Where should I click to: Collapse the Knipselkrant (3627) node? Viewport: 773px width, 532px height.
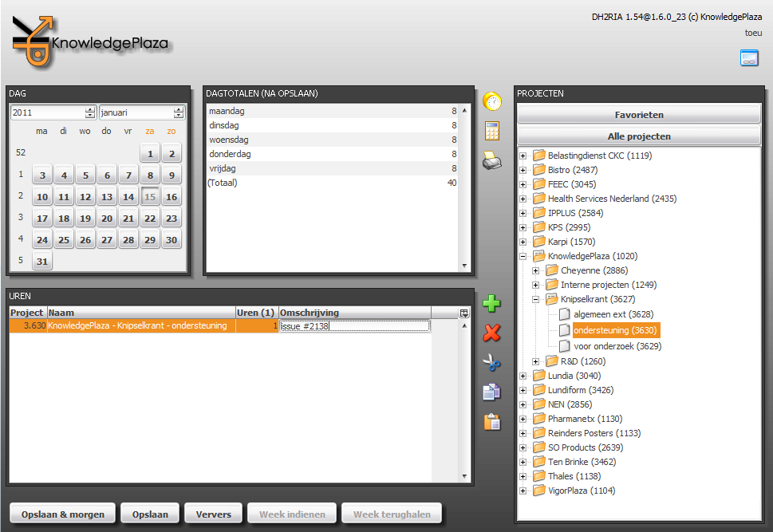[536, 299]
